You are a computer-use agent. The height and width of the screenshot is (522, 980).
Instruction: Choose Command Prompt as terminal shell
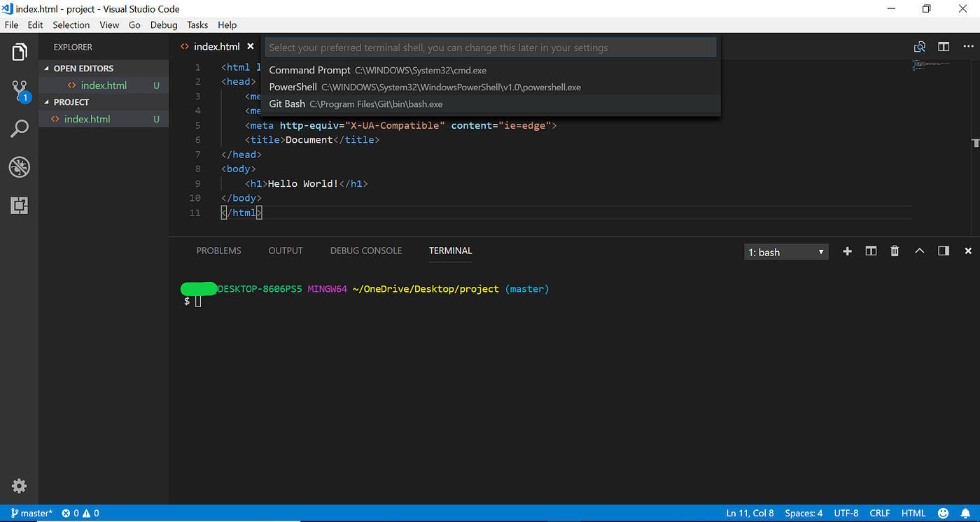tap(491, 70)
